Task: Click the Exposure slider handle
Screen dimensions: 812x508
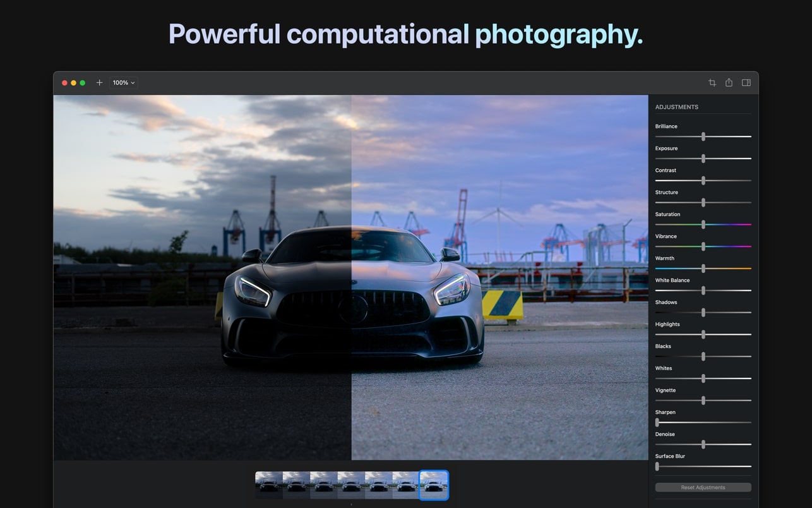Action: tap(703, 159)
